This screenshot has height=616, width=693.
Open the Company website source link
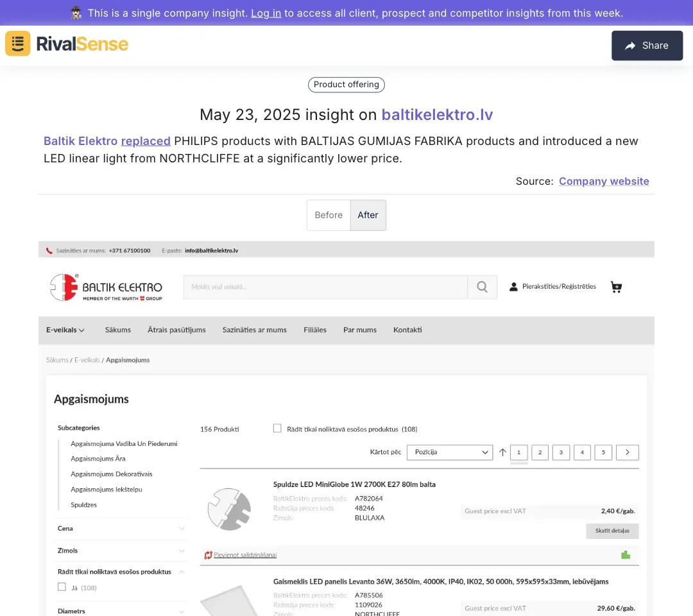pyautogui.click(x=604, y=181)
